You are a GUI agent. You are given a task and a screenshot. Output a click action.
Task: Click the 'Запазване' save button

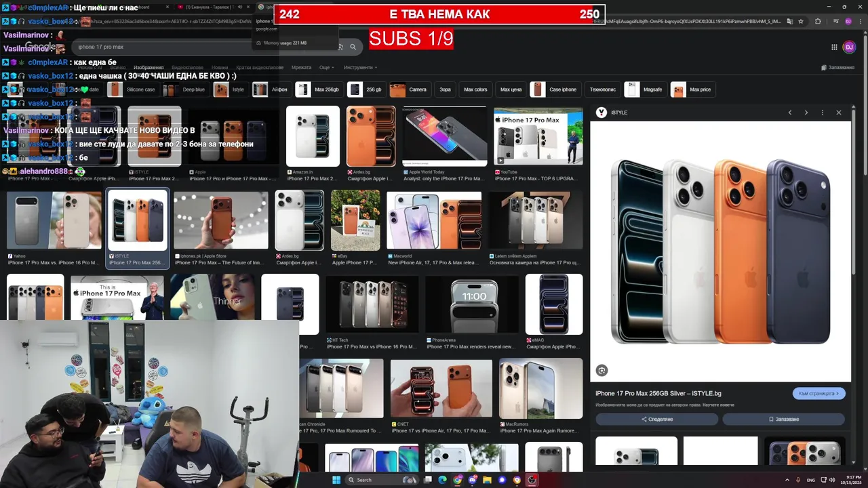[x=784, y=419]
